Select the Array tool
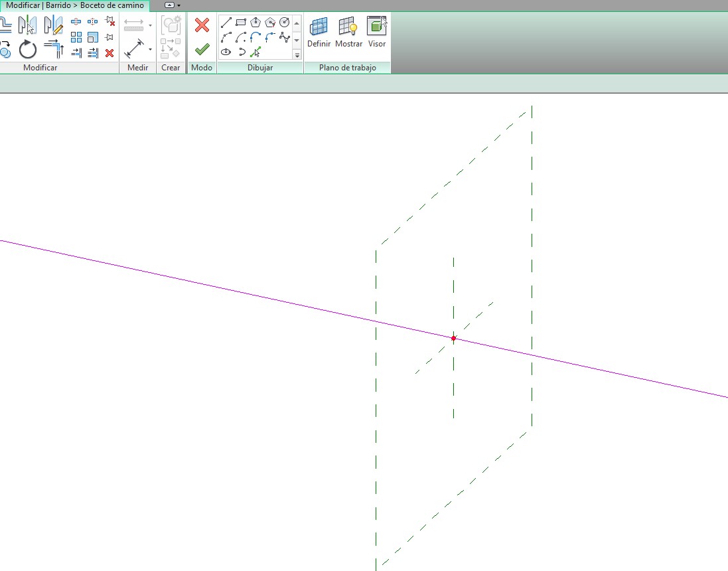The width and height of the screenshot is (728, 571). pos(76,37)
